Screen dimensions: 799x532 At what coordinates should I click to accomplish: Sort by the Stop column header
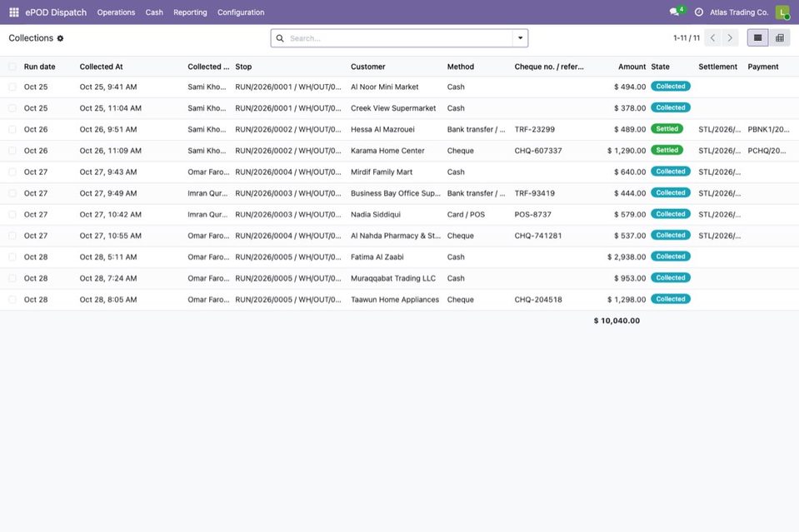click(243, 67)
